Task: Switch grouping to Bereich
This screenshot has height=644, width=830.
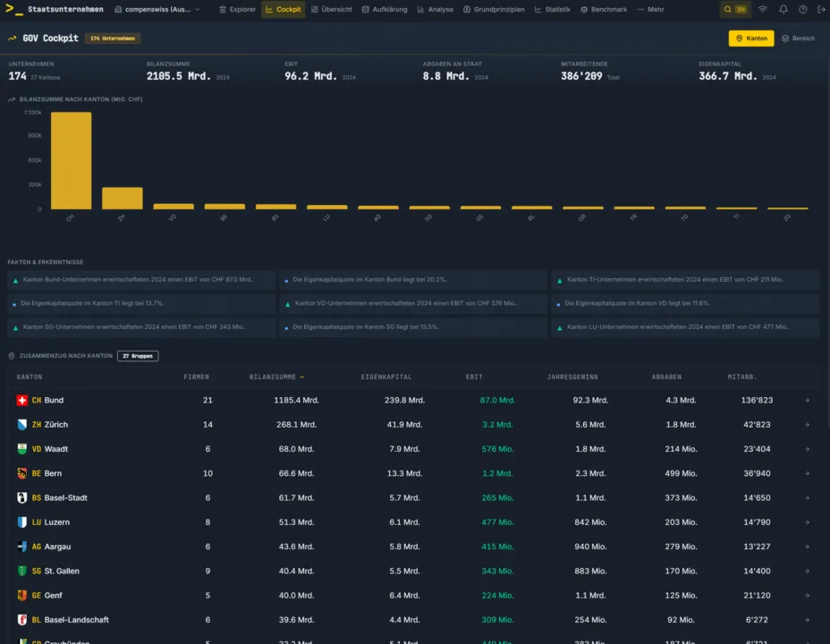Action: (x=798, y=38)
